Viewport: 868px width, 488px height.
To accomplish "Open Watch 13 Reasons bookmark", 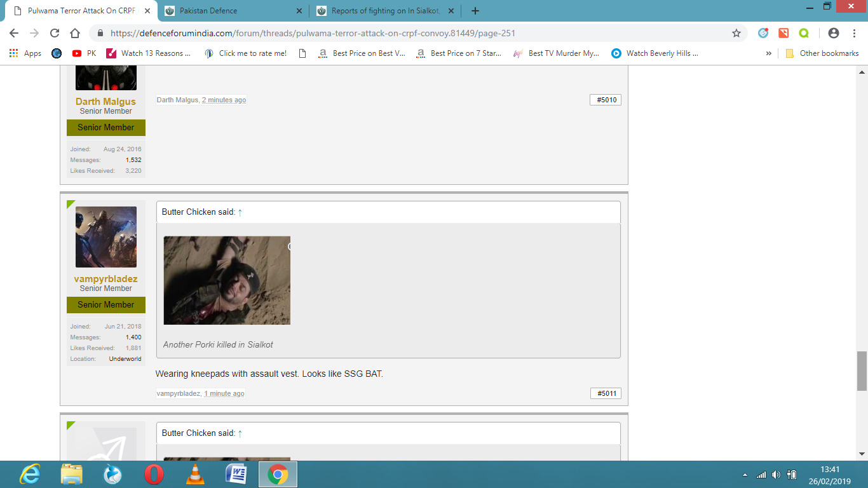I will click(x=148, y=53).
